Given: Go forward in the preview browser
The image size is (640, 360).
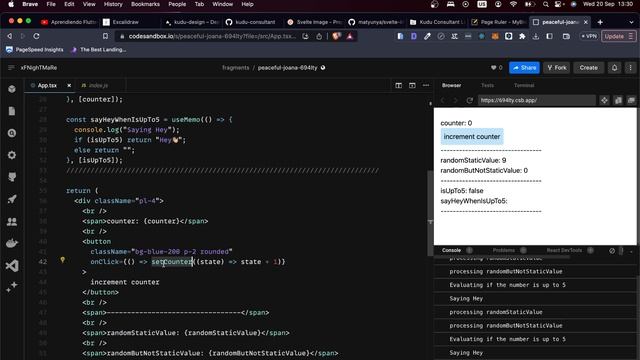Looking at the screenshot, I should pos(456,100).
